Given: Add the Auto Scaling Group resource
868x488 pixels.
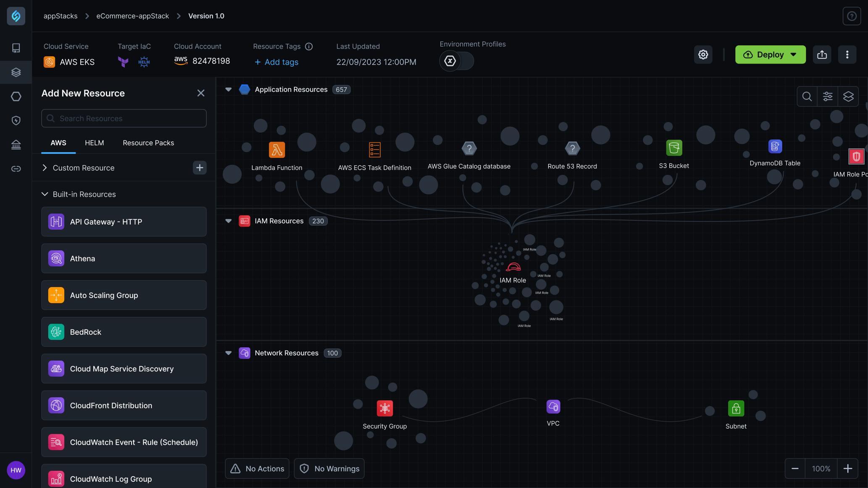Looking at the screenshot, I should point(124,295).
